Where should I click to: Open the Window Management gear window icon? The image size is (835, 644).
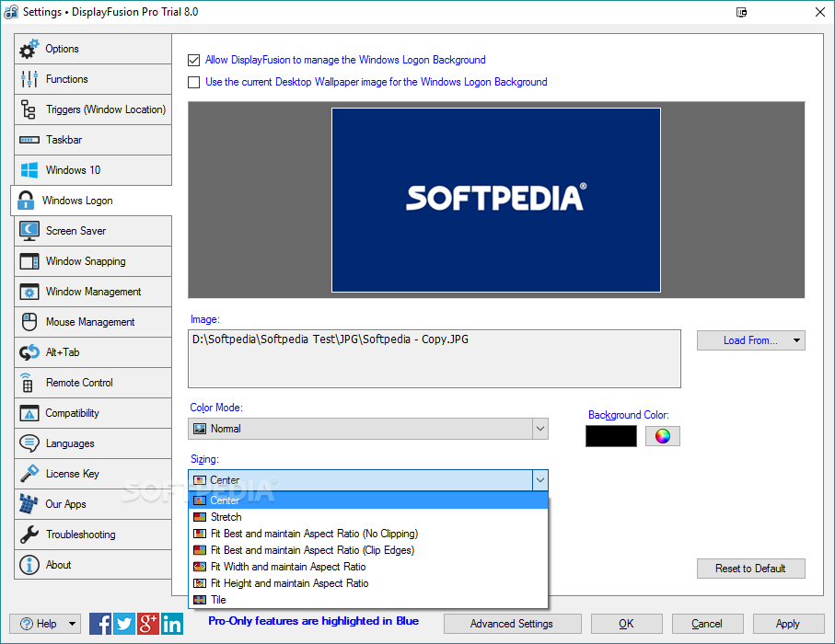tap(29, 292)
